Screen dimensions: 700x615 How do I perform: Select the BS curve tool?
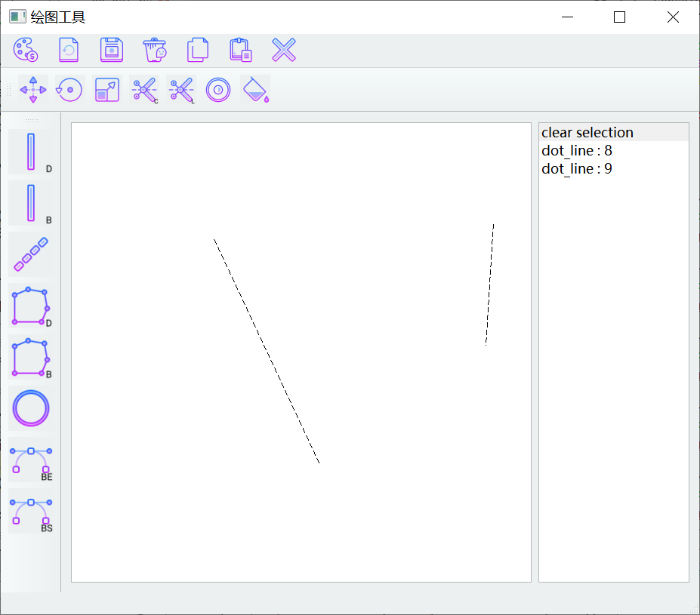pos(31,511)
